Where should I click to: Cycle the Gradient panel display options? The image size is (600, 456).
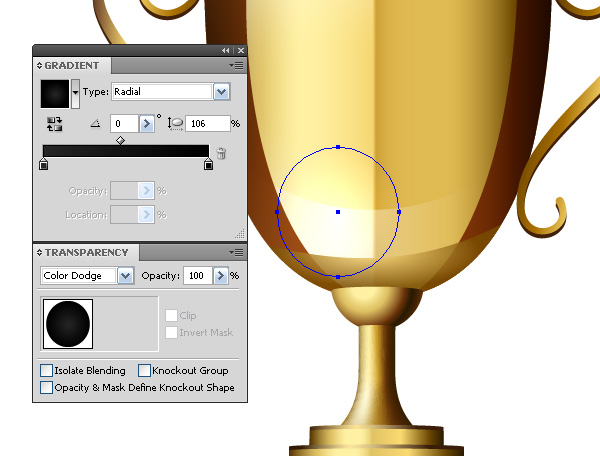[39, 65]
